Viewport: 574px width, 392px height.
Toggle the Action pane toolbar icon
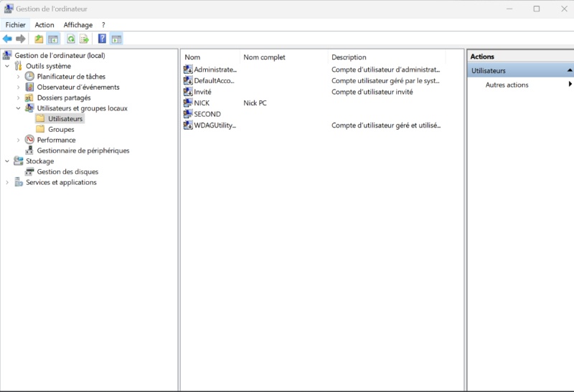(116, 39)
